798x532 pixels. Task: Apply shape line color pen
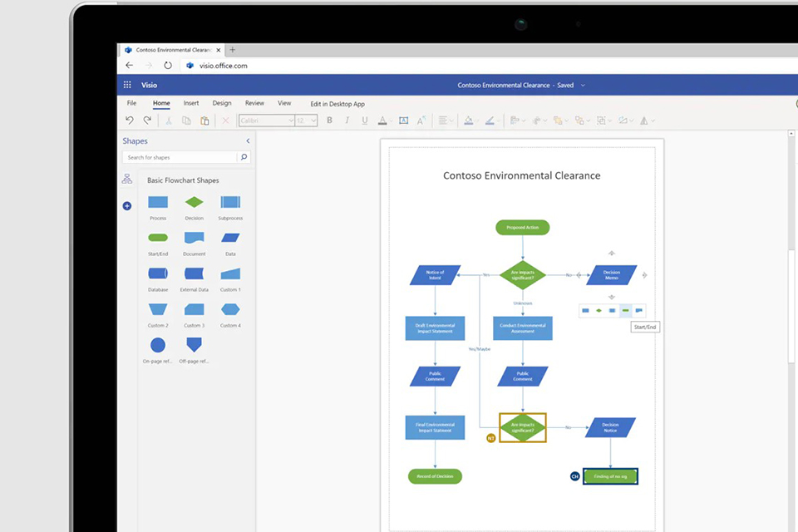(x=489, y=121)
